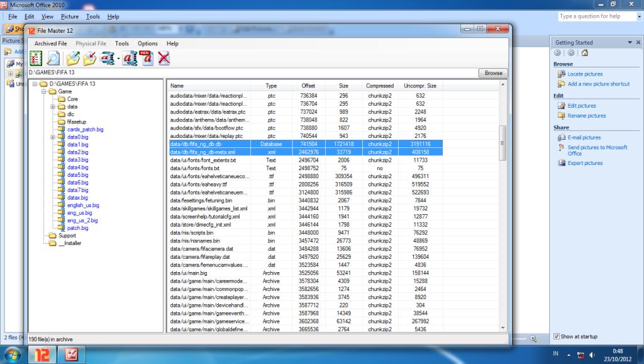Click the large red 'a' decompress icon
This screenshot has width=644, height=364.
click(130, 59)
